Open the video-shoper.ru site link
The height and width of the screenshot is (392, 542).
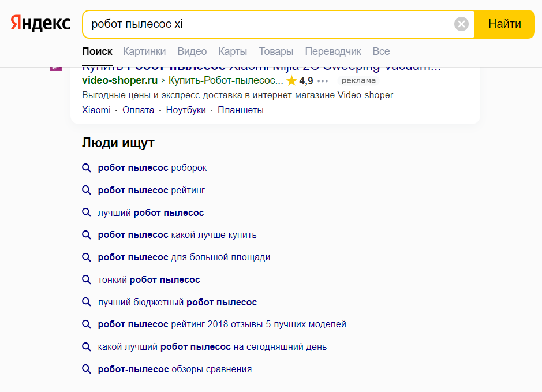point(119,80)
